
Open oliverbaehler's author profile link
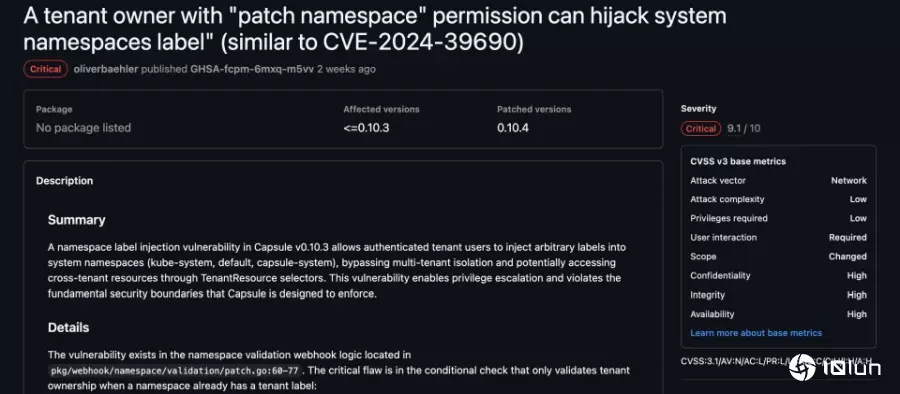click(x=106, y=69)
